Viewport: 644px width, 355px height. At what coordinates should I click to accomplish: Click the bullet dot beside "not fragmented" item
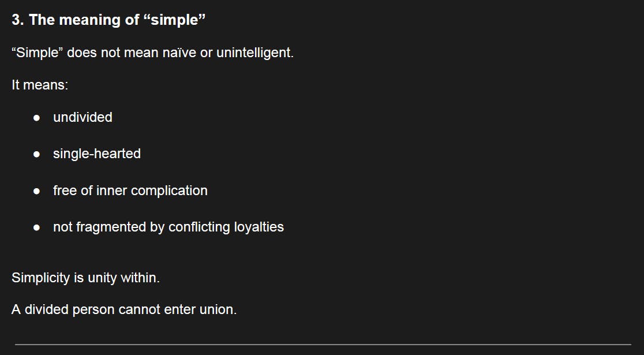click(x=37, y=227)
